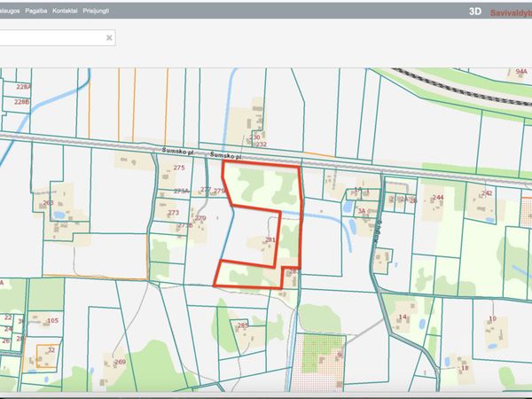Clear the search field with the X icon
The width and height of the screenshot is (532, 399).
(x=109, y=38)
